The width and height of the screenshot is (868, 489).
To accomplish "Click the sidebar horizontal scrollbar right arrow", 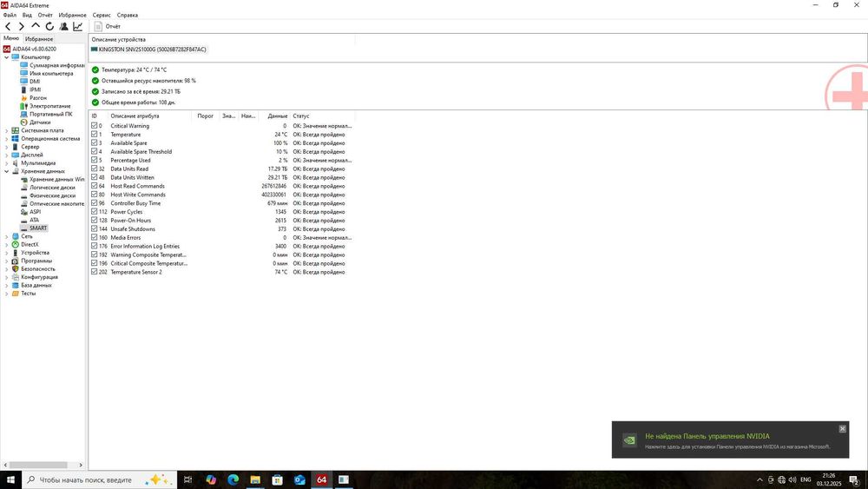I will 81,466.
